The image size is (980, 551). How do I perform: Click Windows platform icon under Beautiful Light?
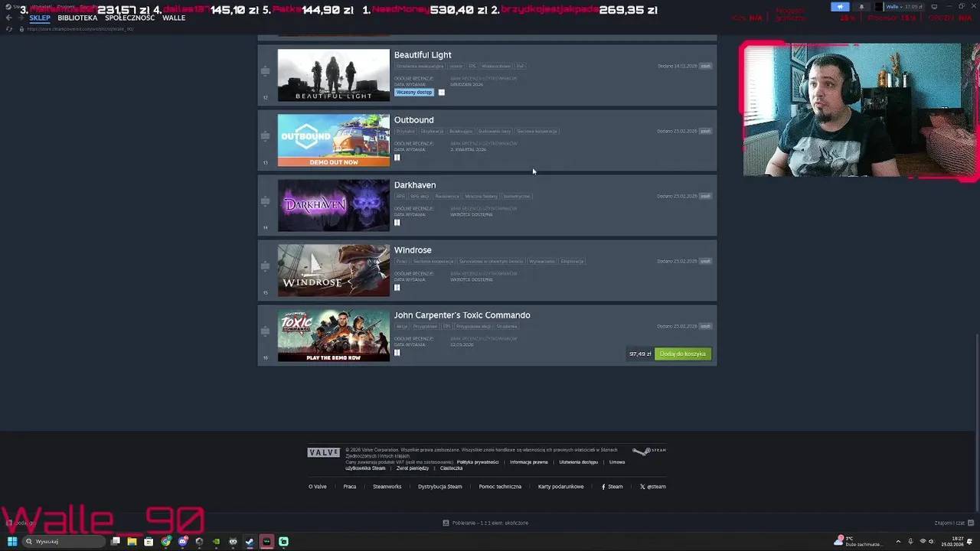click(x=441, y=93)
